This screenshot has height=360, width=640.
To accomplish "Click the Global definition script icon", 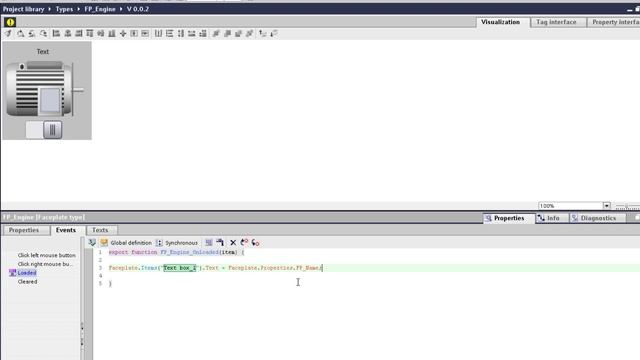I will coord(104,242).
